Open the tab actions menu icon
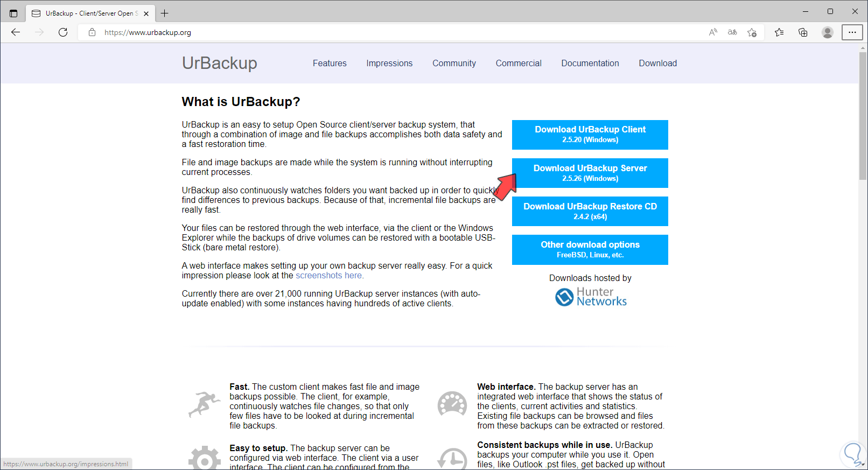 tap(13, 13)
